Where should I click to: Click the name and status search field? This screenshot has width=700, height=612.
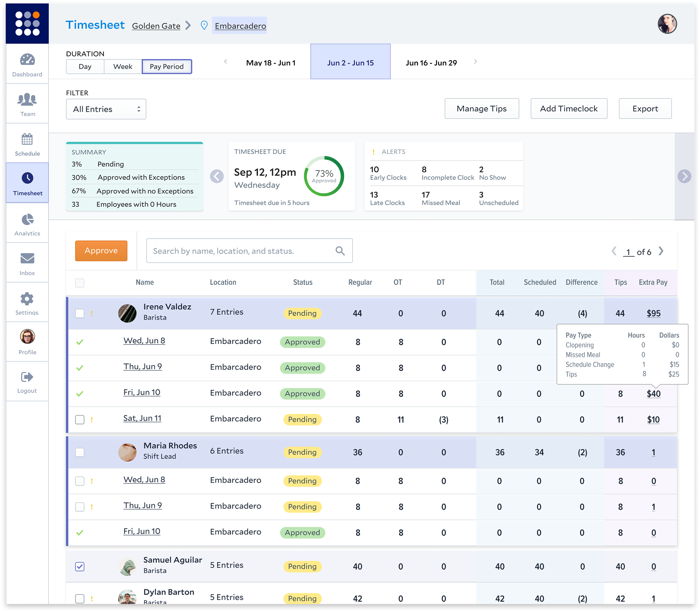point(241,251)
